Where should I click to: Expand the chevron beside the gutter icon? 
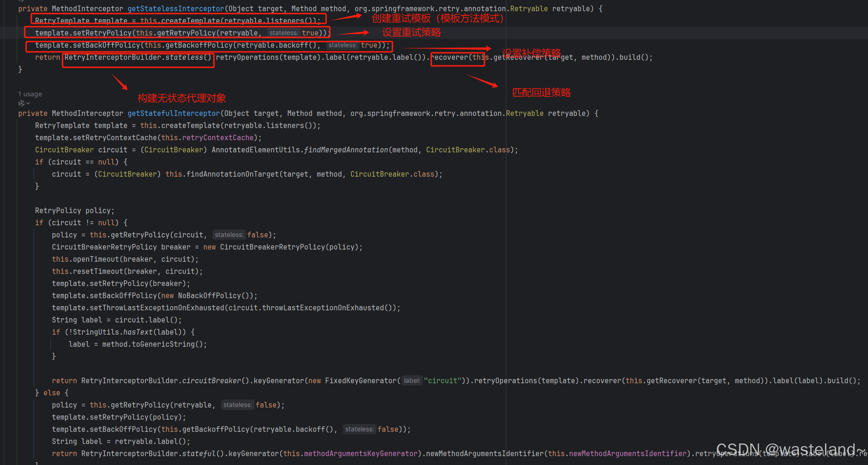[x=27, y=103]
